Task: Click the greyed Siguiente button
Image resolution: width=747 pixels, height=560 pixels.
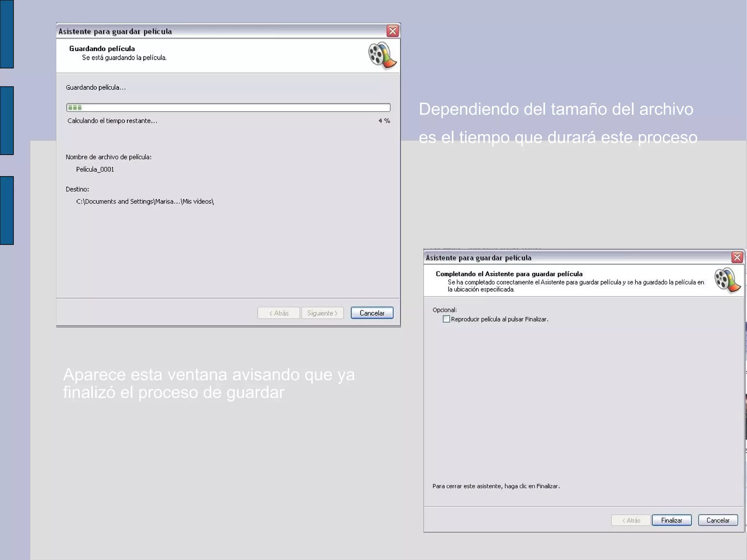Action: (322, 313)
